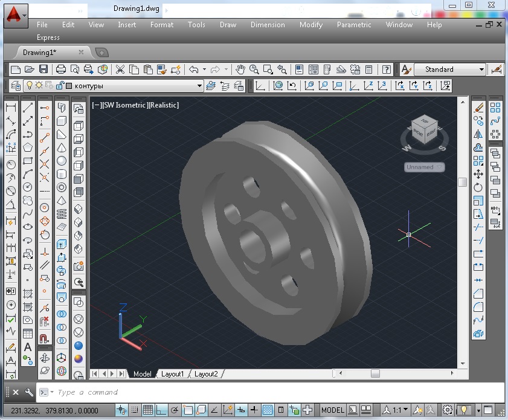
Task: Open the SW Isometric view controls
Action: 125,105
